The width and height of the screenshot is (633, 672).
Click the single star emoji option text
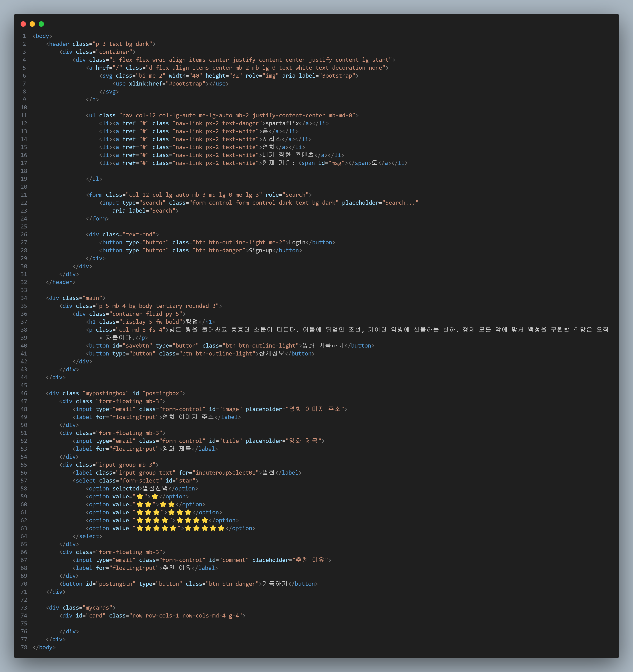click(x=155, y=497)
